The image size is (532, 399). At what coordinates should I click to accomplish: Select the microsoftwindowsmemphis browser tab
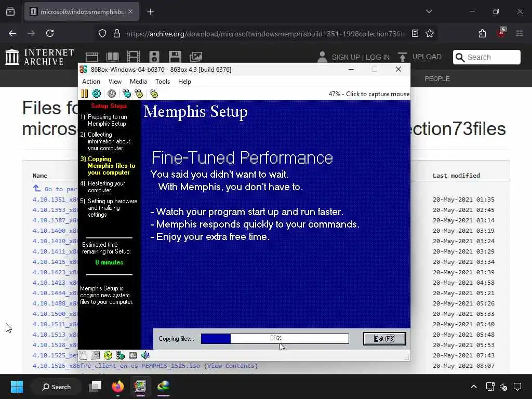(x=82, y=12)
